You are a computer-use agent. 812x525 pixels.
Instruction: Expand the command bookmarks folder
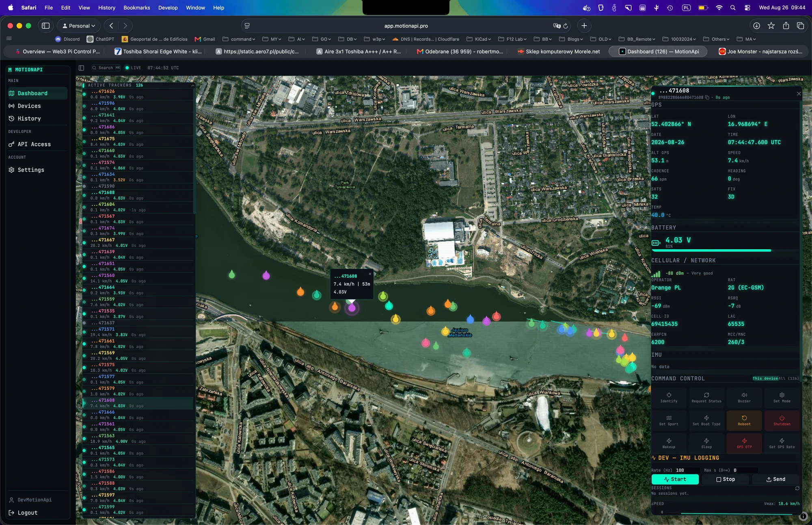(239, 39)
